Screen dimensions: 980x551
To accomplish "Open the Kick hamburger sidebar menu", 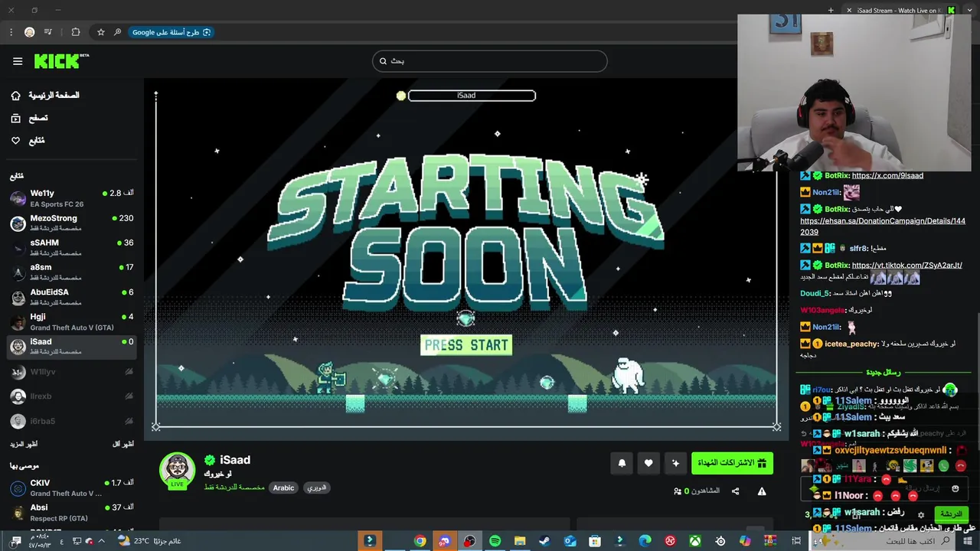I will tap(18, 61).
